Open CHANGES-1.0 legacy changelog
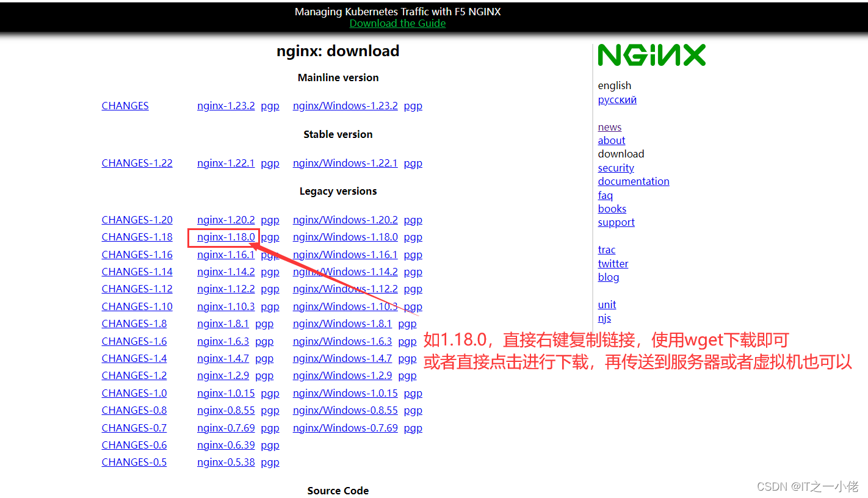 coord(134,393)
